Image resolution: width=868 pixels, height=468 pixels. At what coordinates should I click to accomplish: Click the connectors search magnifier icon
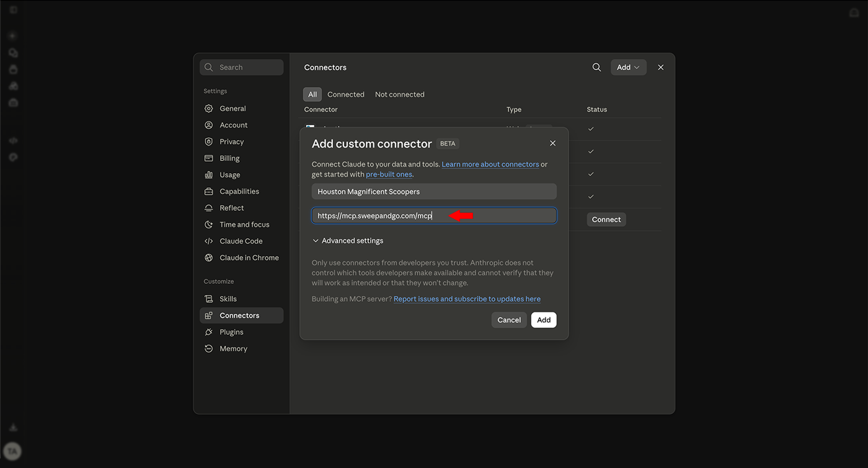coord(596,68)
